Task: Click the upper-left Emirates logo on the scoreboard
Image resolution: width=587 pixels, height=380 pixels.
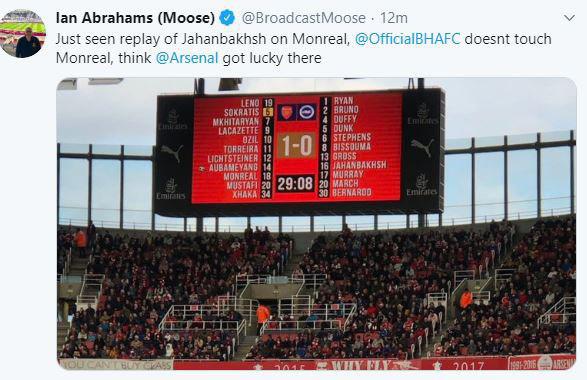Action: point(172,119)
